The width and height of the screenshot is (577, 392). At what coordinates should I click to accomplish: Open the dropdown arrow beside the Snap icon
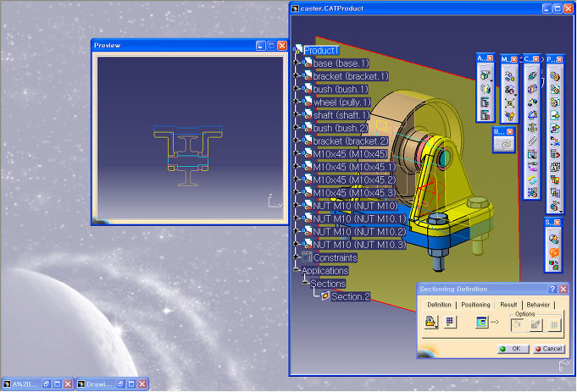click(515, 95)
